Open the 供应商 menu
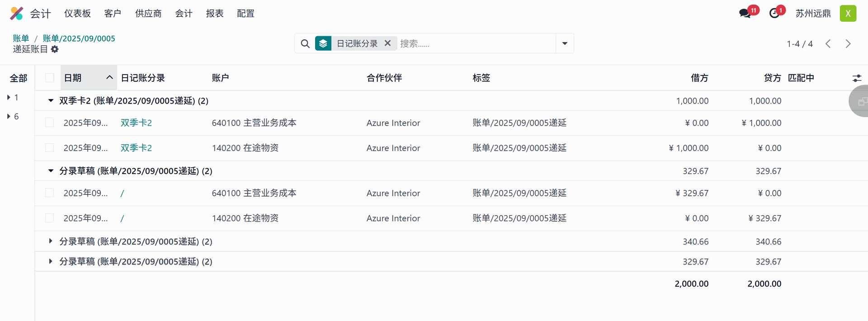This screenshot has width=868, height=321. click(x=148, y=14)
